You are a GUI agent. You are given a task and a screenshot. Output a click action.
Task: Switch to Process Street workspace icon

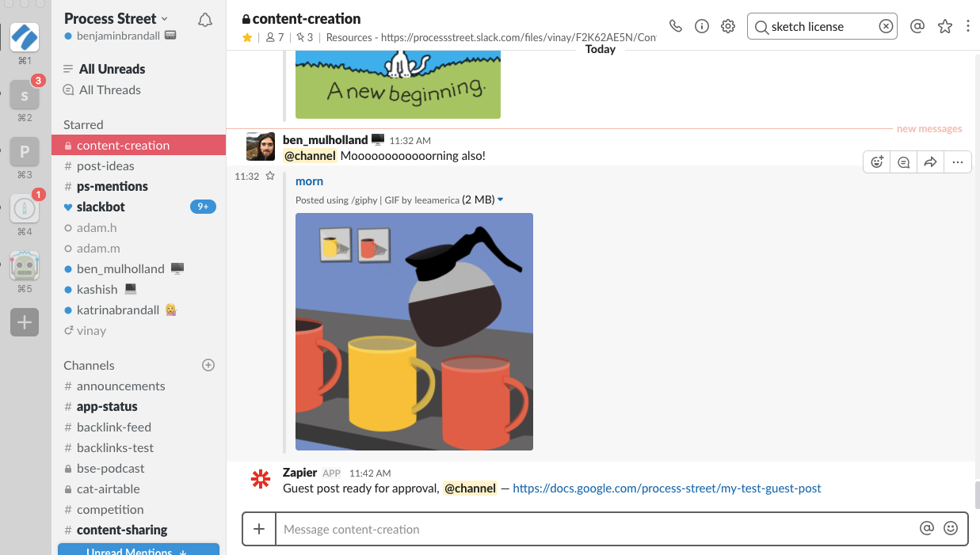click(x=25, y=37)
